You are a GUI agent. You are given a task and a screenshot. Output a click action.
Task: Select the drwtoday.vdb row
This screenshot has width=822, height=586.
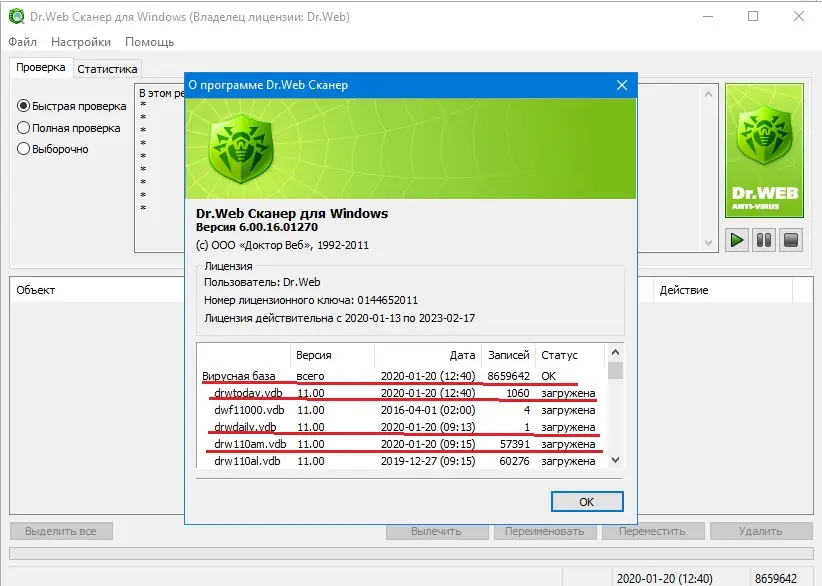point(401,393)
